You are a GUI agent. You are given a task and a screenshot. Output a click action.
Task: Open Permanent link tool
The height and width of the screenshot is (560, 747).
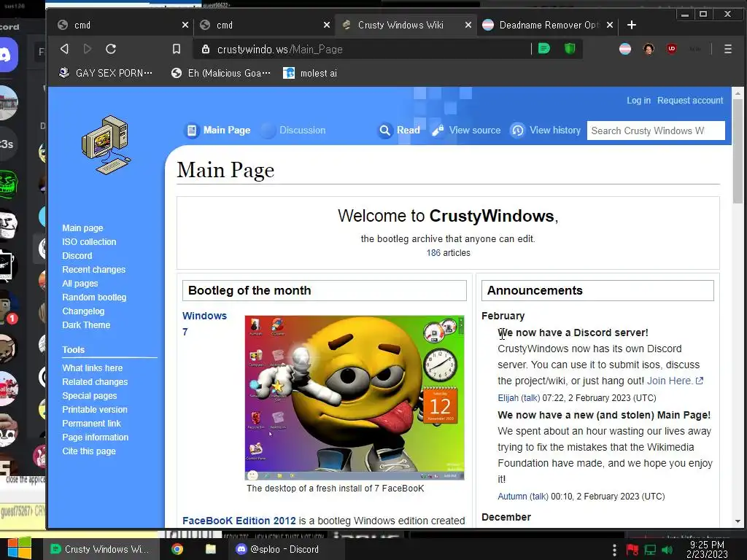91,424
